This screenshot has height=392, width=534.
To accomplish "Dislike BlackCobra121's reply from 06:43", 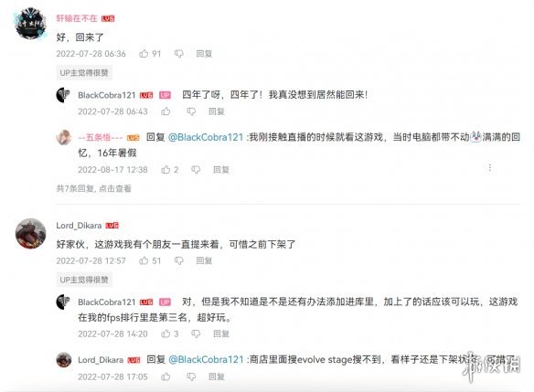I will click(x=191, y=111).
